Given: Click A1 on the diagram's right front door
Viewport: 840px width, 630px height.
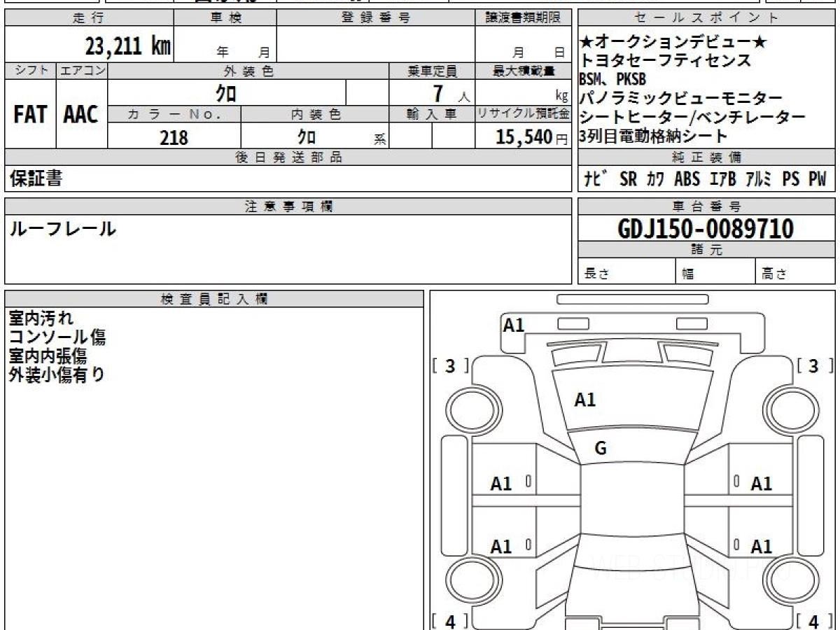Looking at the screenshot, I should pyautogui.click(x=762, y=484).
